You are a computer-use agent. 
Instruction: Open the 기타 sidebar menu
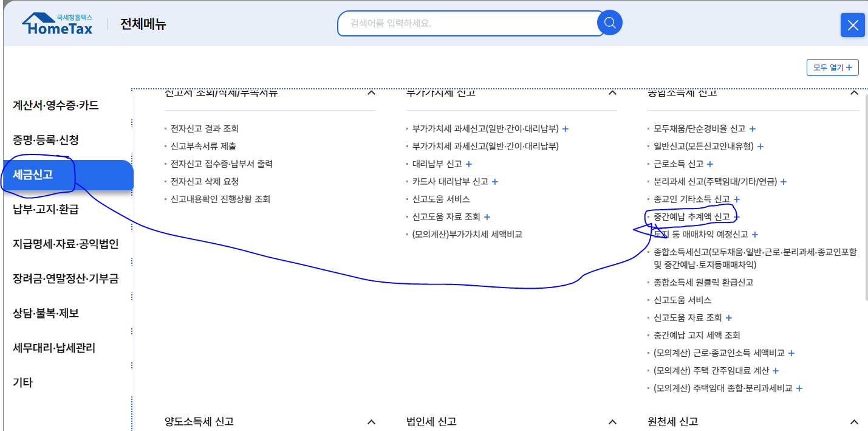tap(22, 382)
